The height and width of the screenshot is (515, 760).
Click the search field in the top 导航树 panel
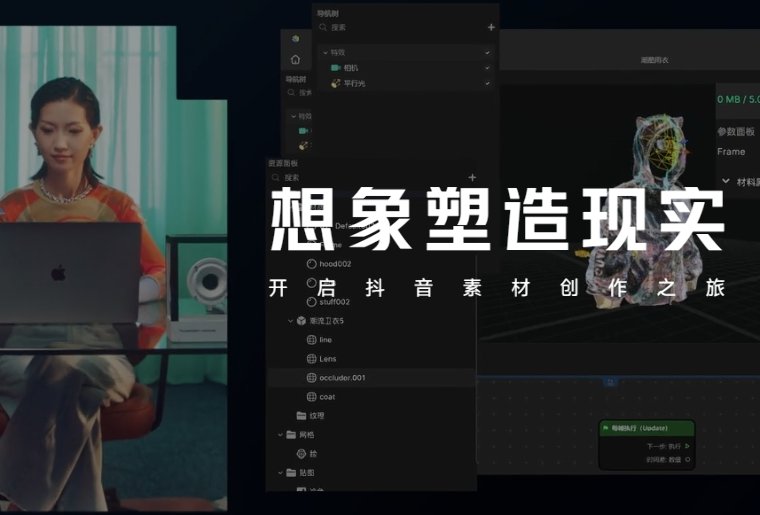click(x=401, y=28)
